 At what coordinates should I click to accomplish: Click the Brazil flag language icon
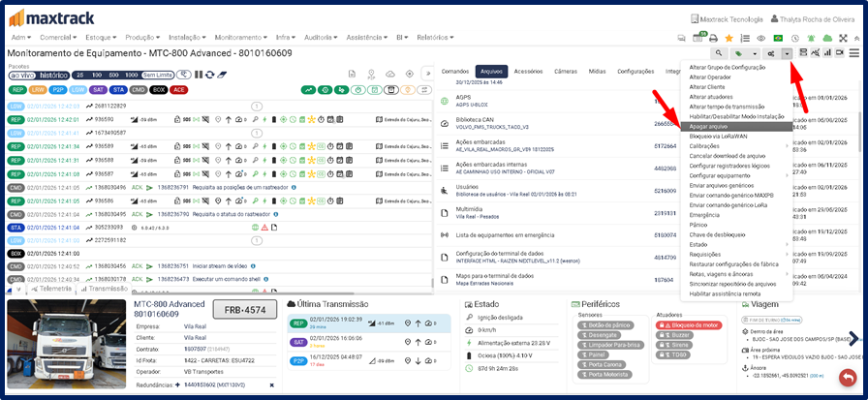point(778,38)
